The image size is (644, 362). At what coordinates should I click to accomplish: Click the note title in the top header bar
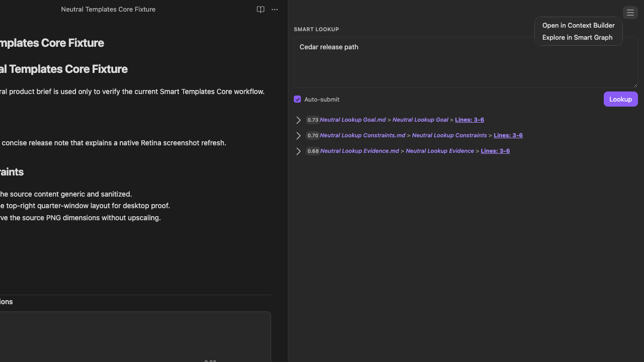108,10
